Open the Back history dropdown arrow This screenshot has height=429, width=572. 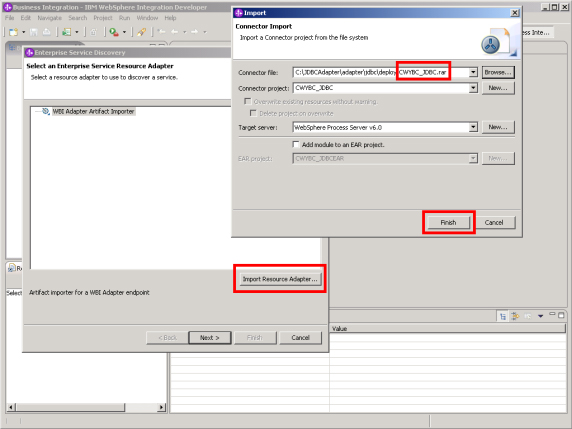[185, 32]
